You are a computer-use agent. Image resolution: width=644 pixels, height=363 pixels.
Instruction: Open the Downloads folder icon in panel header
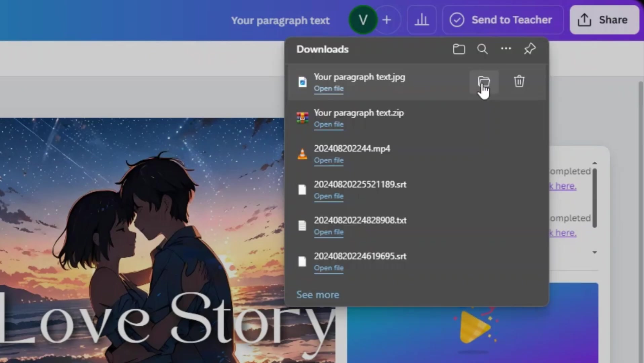pyautogui.click(x=459, y=49)
